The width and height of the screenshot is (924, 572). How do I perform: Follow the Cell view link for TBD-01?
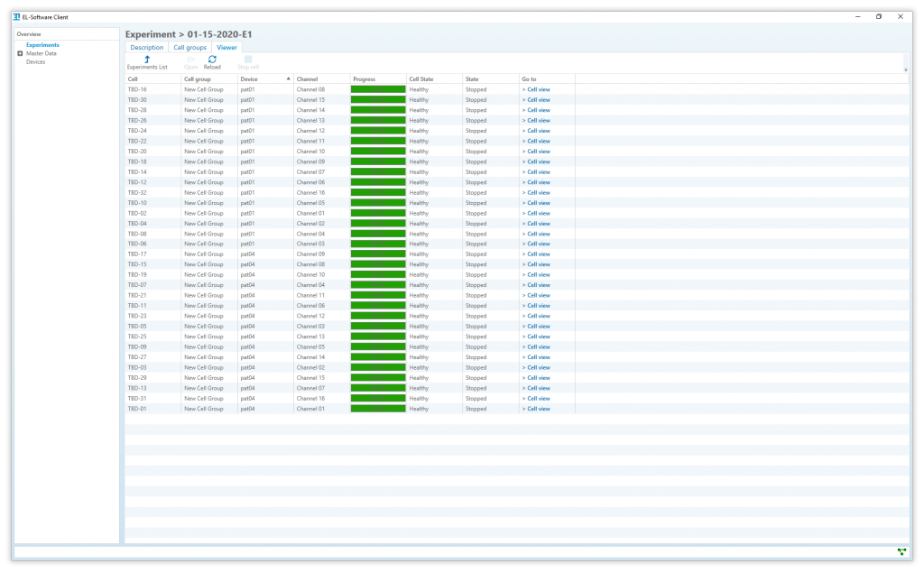538,409
